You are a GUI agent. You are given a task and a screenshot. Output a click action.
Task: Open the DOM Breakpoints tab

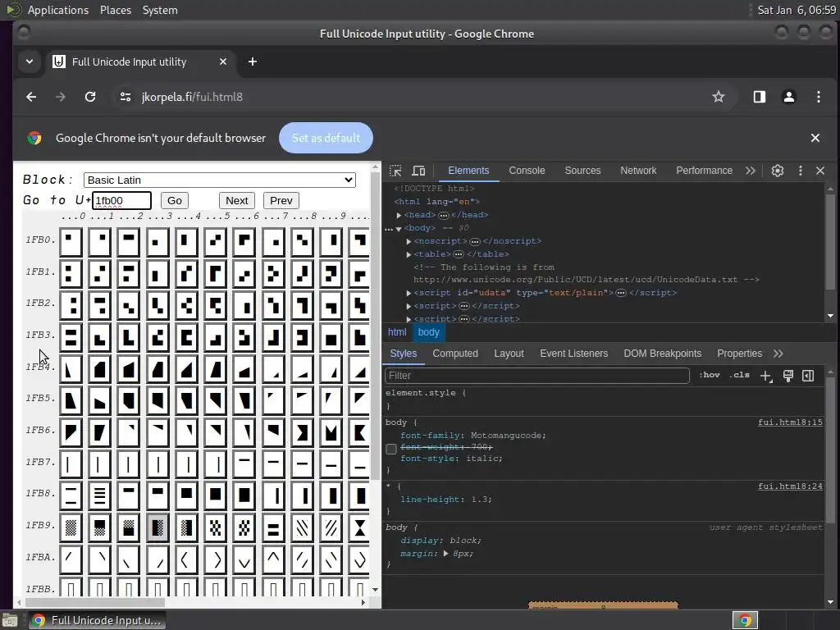(x=662, y=354)
